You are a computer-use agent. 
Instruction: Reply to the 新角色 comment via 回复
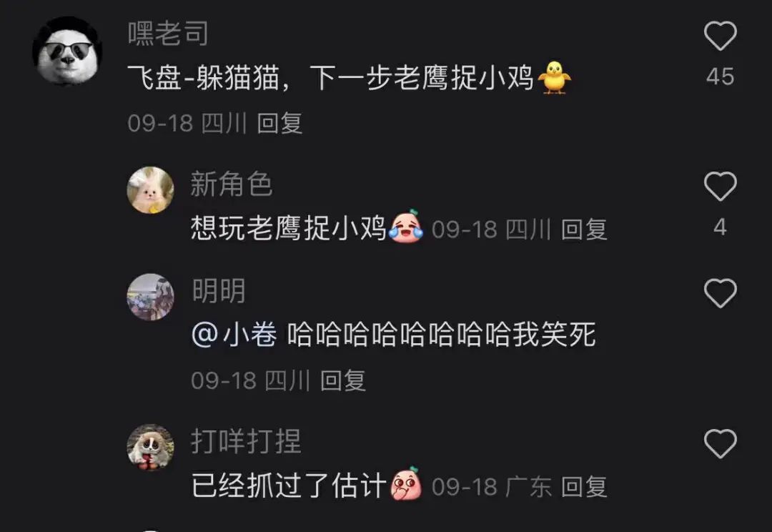[584, 230]
